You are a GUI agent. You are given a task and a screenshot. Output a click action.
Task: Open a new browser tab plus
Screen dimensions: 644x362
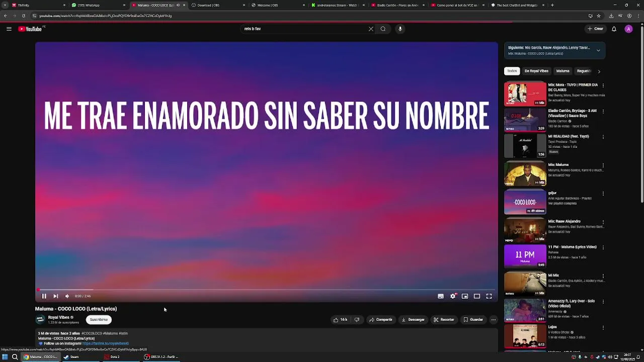tap(552, 5)
